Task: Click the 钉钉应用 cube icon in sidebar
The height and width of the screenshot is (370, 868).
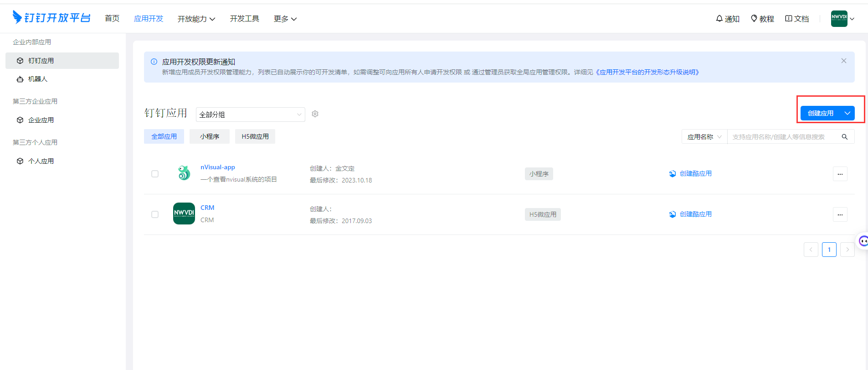Action: click(20, 61)
